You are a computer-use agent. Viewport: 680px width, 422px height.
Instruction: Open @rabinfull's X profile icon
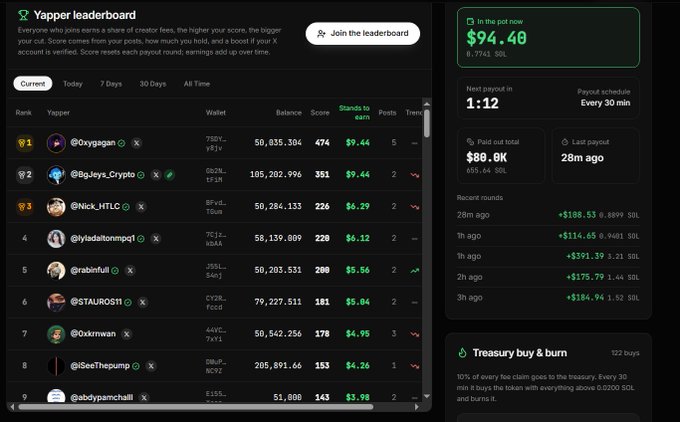point(130,271)
